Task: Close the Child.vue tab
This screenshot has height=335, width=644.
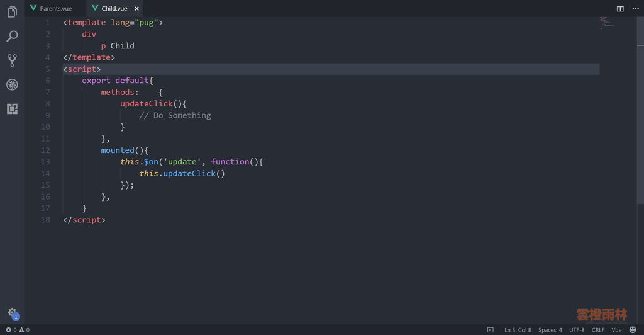Action: 136,8
